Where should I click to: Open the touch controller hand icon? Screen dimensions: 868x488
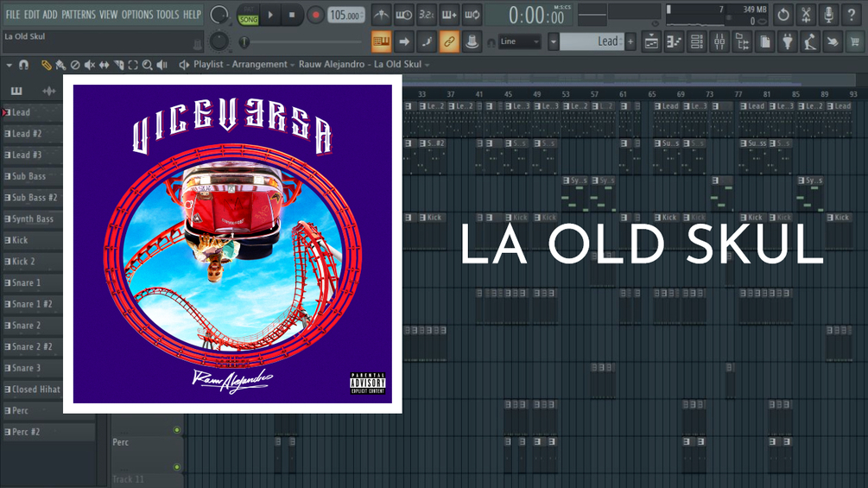tap(833, 41)
